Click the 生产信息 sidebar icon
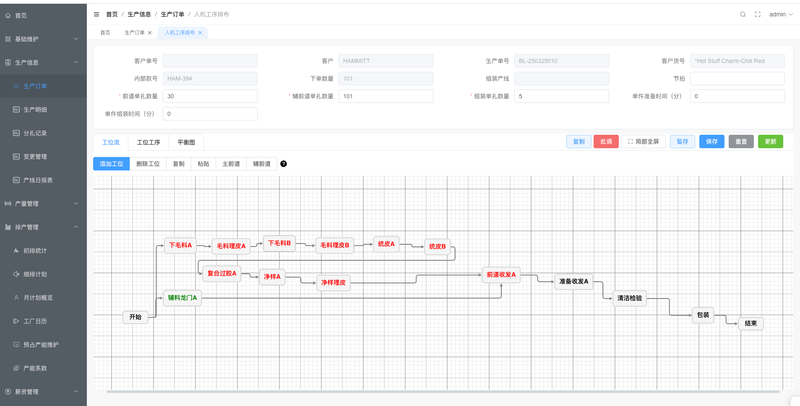800x406 pixels. (x=8, y=62)
